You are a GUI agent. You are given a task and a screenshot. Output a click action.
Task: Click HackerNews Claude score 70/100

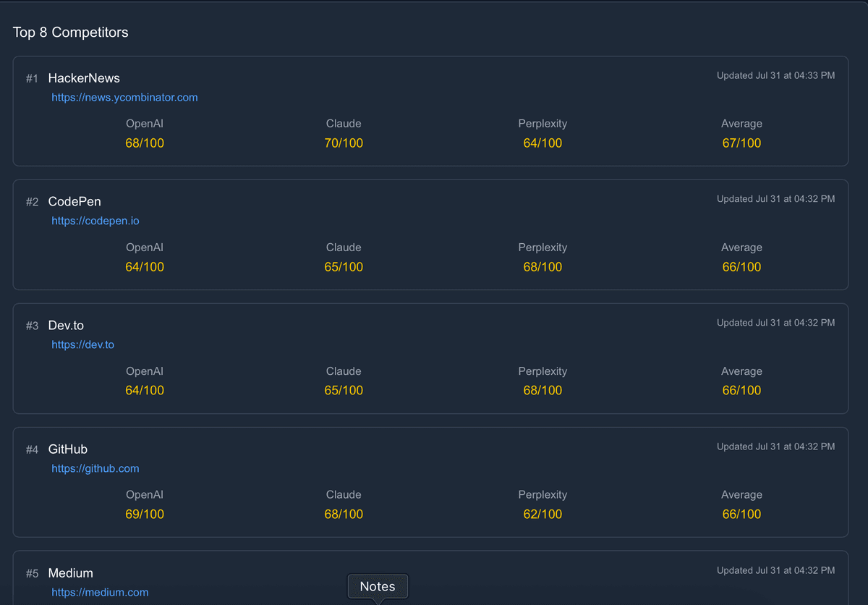(x=344, y=143)
